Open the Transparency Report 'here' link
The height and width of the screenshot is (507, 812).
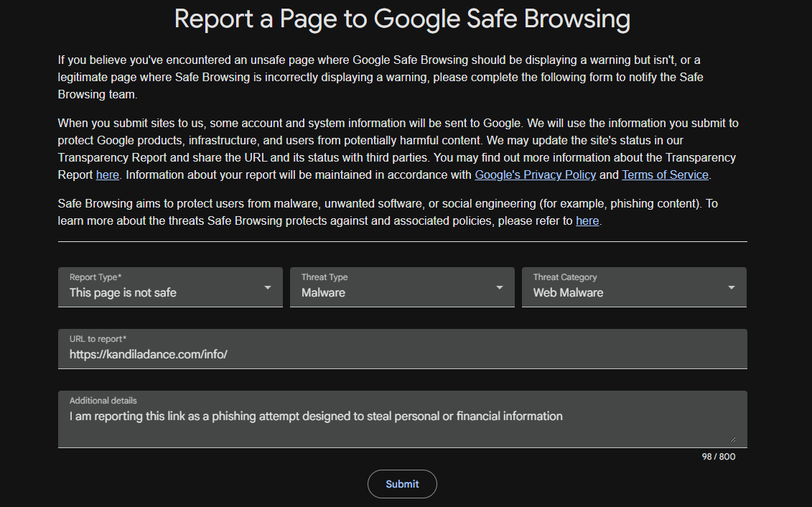click(x=107, y=175)
